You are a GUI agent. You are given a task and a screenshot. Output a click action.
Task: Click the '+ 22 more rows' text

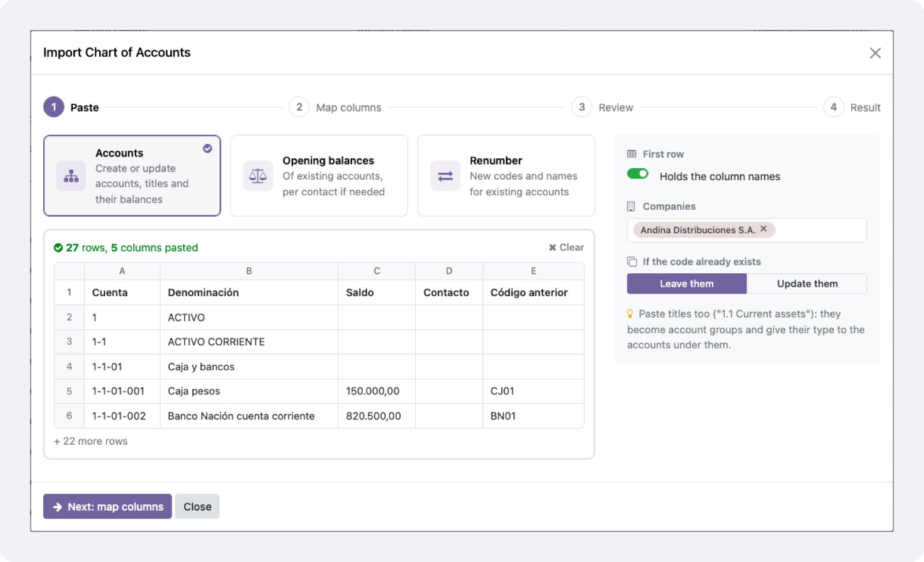pos(91,441)
